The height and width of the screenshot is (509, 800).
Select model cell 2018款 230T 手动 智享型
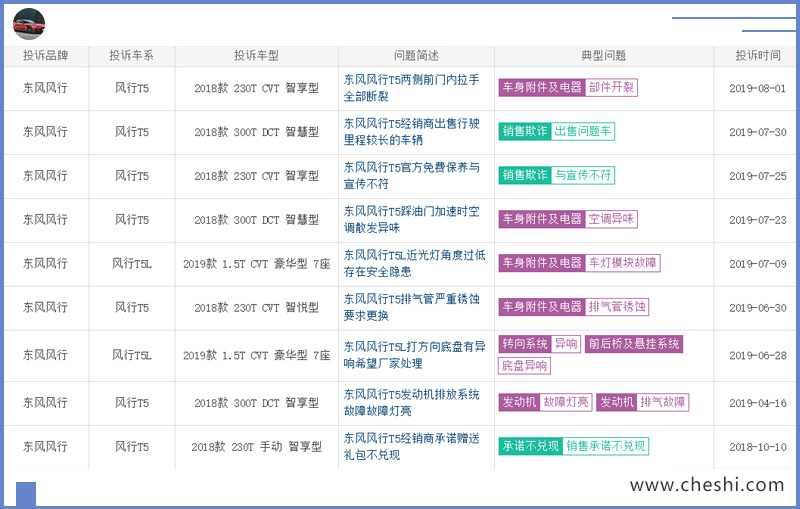click(x=257, y=447)
